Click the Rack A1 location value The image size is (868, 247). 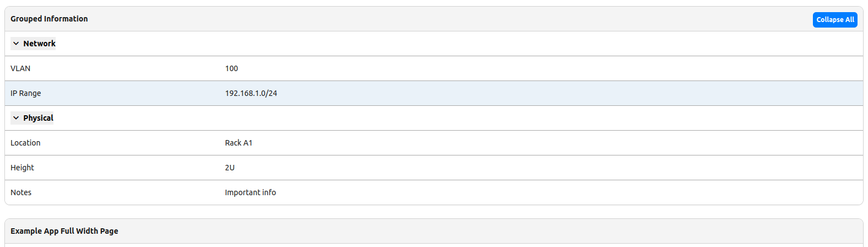tap(239, 143)
